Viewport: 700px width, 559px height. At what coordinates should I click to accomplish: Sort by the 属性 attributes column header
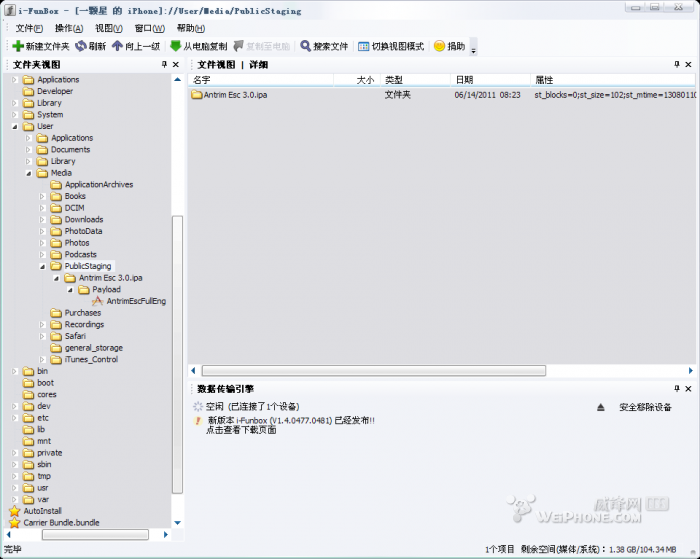(x=613, y=80)
